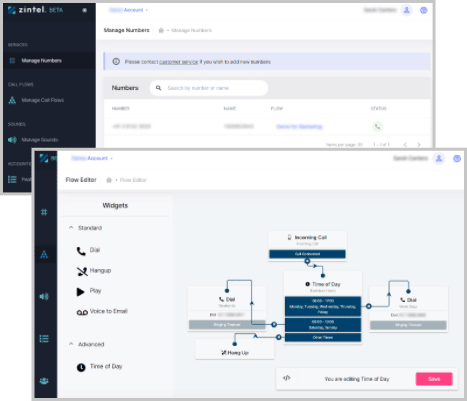Click the pink Save button
467x401 pixels.
(434, 379)
